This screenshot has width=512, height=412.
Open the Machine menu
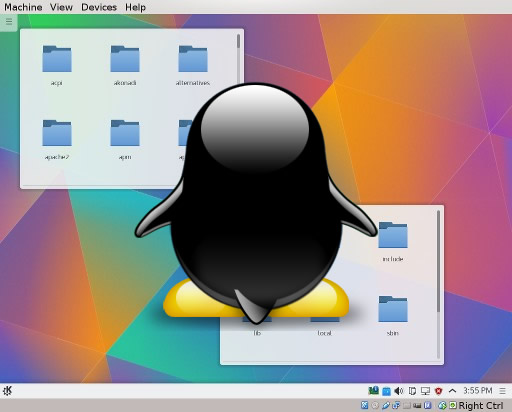point(23,7)
